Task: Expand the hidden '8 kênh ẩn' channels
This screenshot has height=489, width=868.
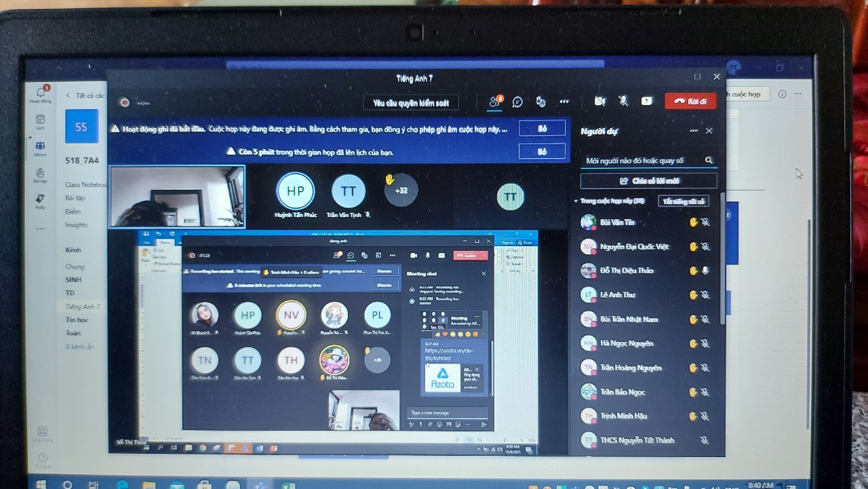Action: tap(79, 347)
